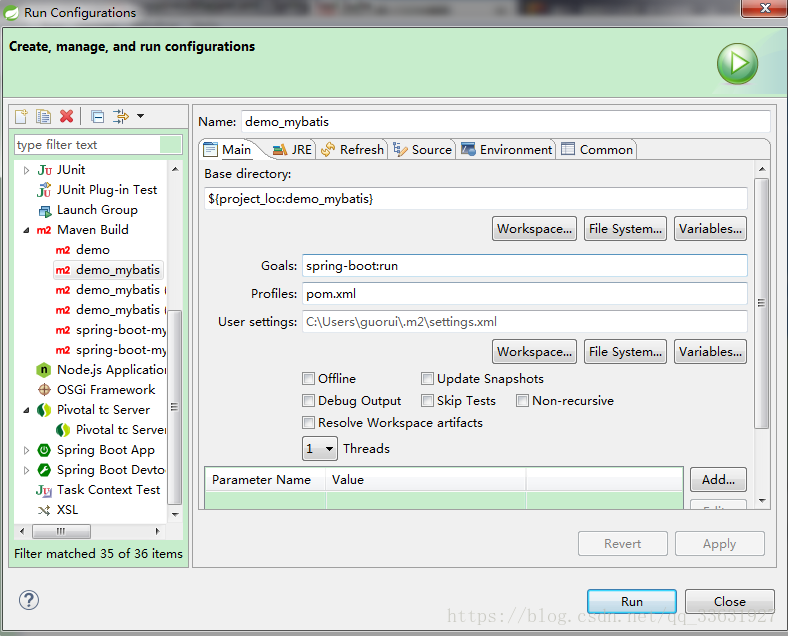Viewport: 788px width, 636px height.
Task: Click File System button under Base directory
Action: 625,229
